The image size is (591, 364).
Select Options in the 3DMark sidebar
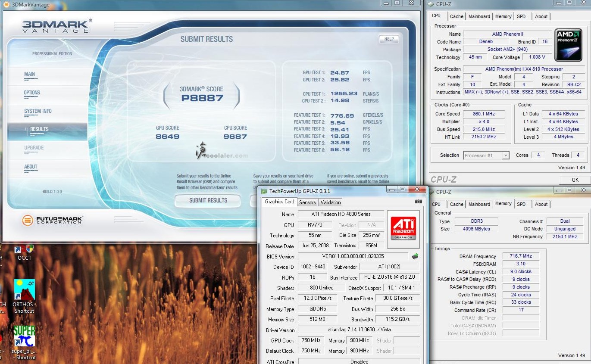(32, 93)
